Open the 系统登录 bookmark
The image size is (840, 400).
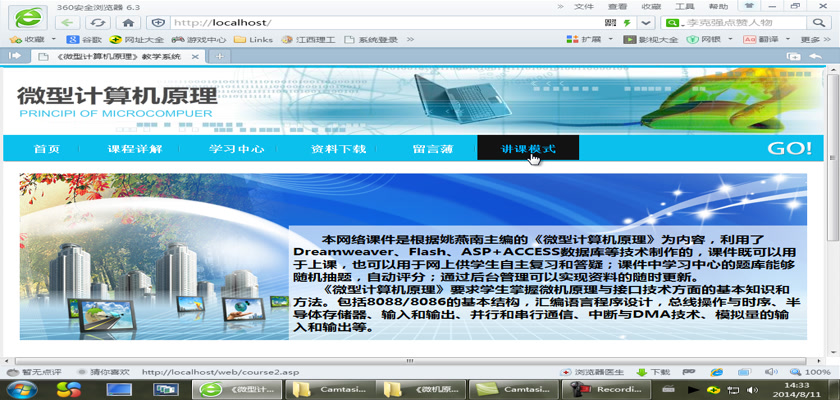tap(371, 40)
